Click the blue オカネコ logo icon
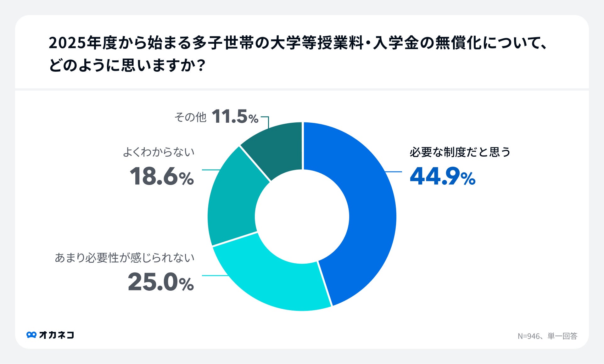The image size is (604, 364). point(31,335)
